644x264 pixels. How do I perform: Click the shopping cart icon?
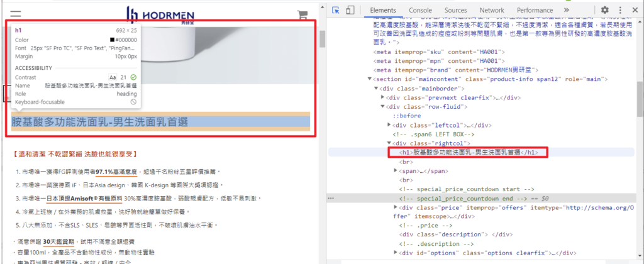(303, 14)
